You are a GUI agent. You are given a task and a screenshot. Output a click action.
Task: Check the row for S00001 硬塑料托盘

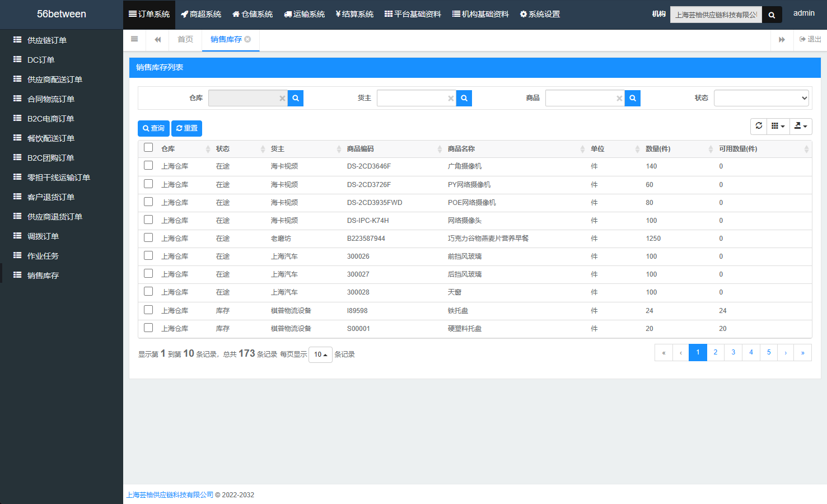click(148, 328)
